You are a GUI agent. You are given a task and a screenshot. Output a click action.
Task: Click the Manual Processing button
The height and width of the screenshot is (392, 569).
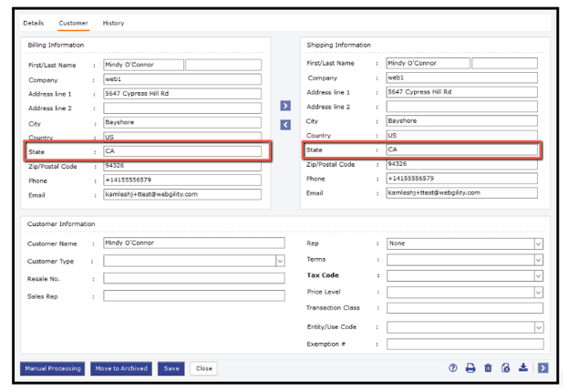click(x=53, y=369)
